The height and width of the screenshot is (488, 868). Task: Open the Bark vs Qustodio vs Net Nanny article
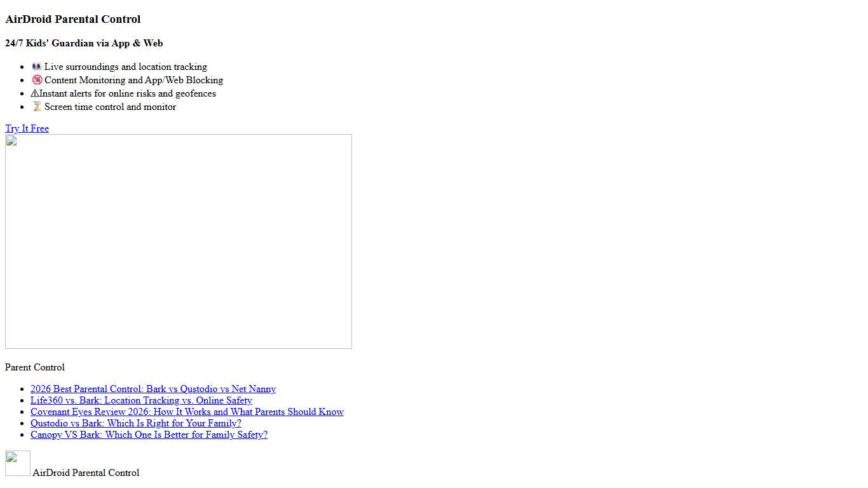click(x=153, y=389)
